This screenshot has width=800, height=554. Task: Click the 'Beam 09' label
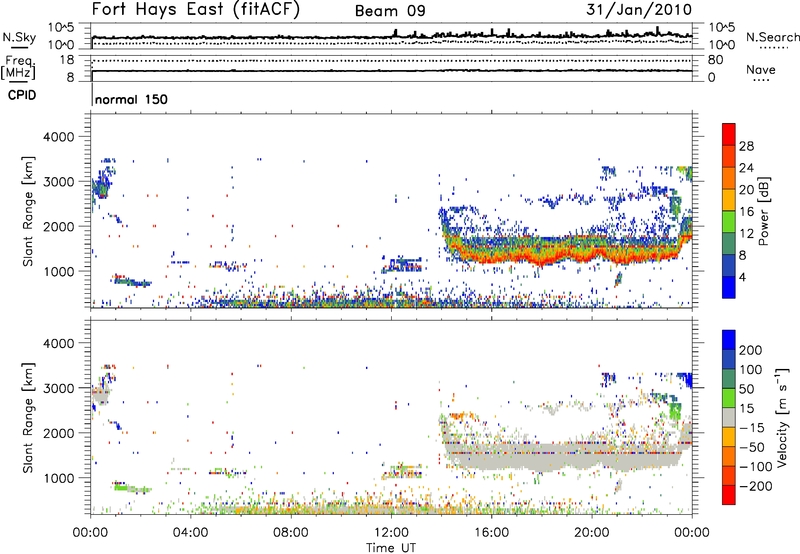[390, 11]
